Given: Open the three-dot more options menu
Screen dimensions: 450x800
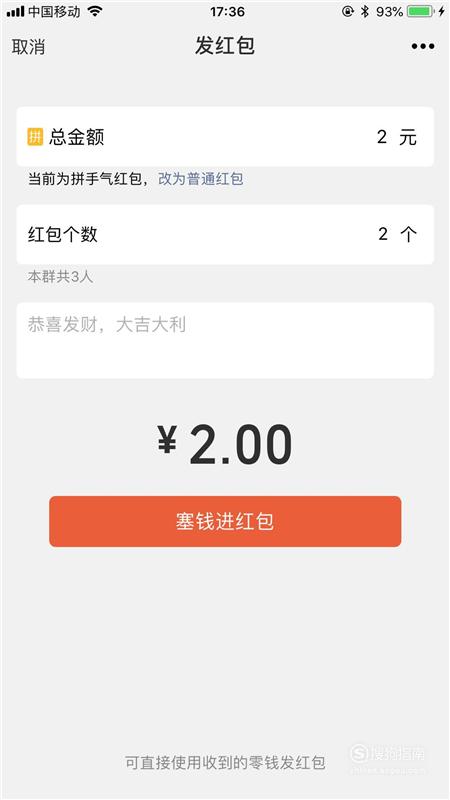Looking at the screenshot, I should 423,46.
